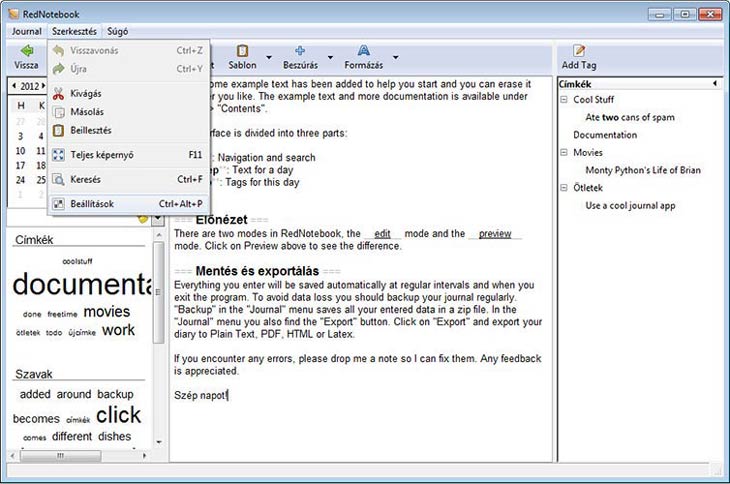
Task: Click the 'movies' tag in cloud
Action: click(x=106, y=312)
